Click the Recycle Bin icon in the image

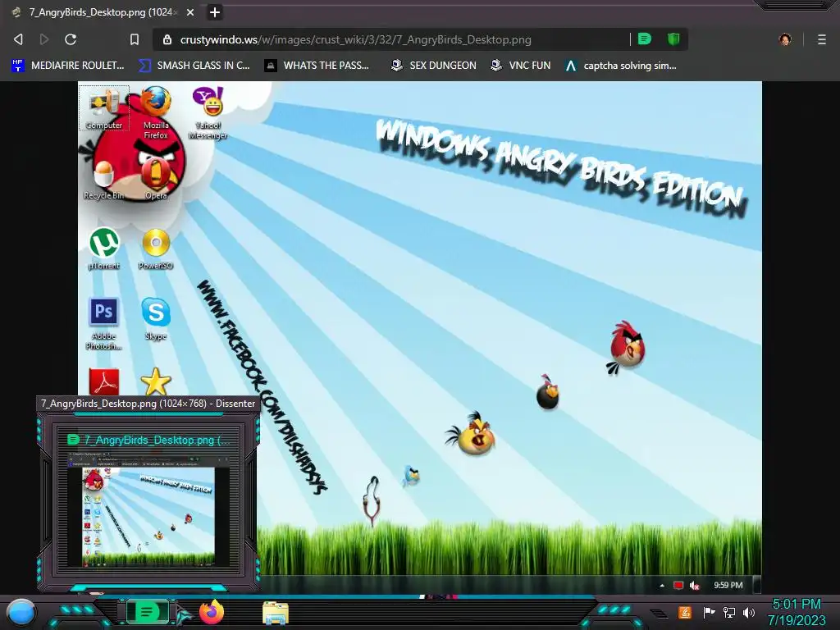103,180
